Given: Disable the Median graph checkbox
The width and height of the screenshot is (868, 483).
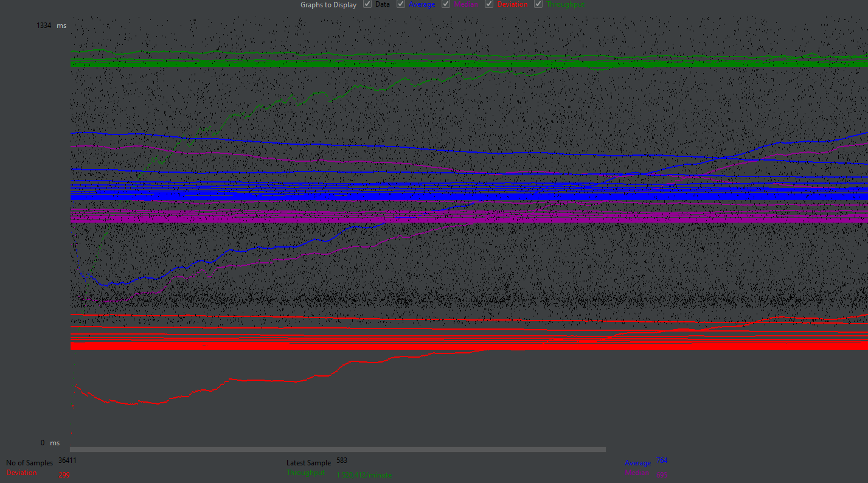Looking at the screenshot, I should point(446,4).
